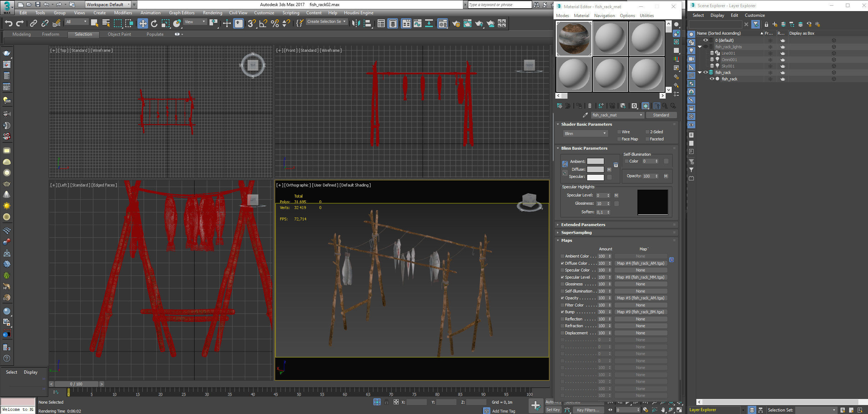The width and height of the screenshot is (868, 414).
Task: Open the Rendering menu
Action: click(x=212, y=13)
